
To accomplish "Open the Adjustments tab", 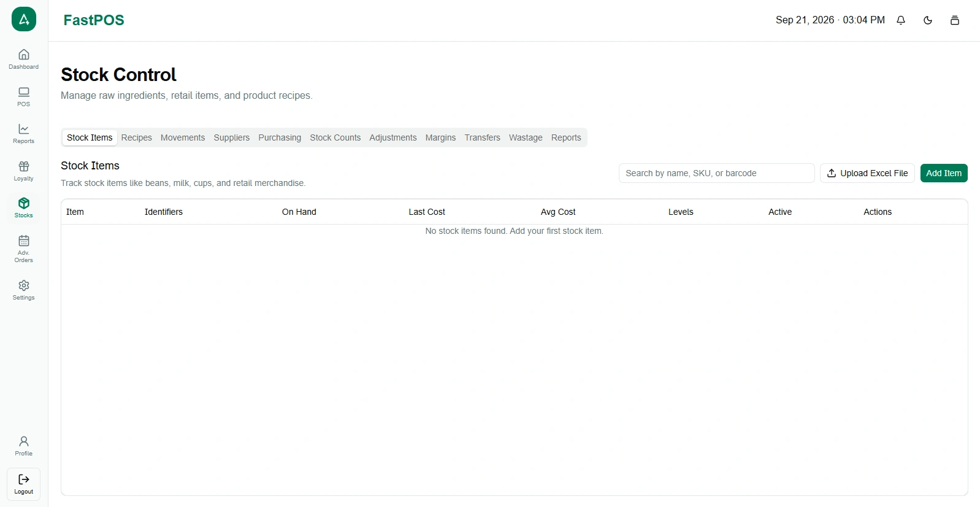I will (393, 137).
